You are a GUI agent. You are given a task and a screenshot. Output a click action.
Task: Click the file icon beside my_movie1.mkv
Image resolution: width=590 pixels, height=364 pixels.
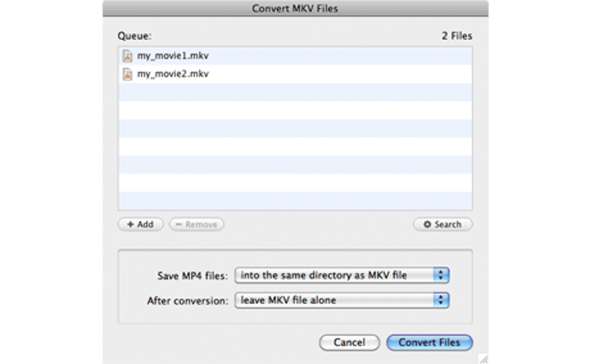click(x=127, y=56)
